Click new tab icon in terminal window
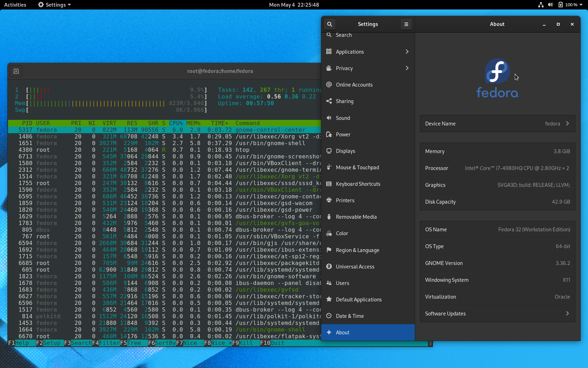 click(16, 71)
